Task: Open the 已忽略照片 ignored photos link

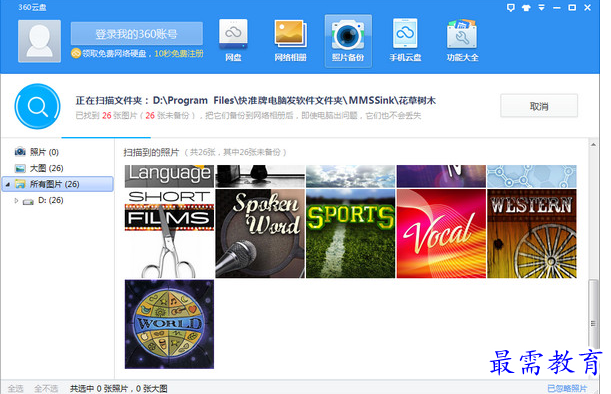Action: pyautogui.click(x=567, y=389)
